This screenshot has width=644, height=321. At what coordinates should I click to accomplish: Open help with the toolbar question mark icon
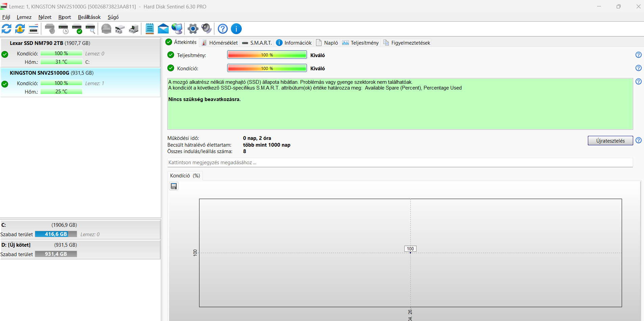[x=223, y=29]
